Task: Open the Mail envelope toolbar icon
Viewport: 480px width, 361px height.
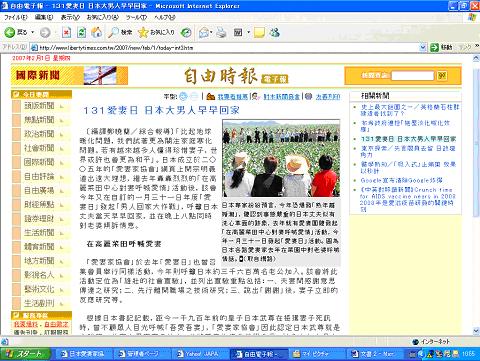Action: point(204,32)
